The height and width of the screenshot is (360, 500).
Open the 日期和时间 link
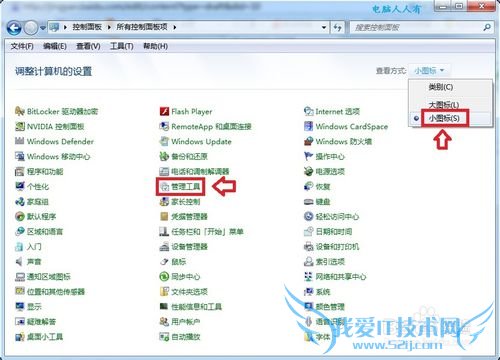click(x=334, y=231)
